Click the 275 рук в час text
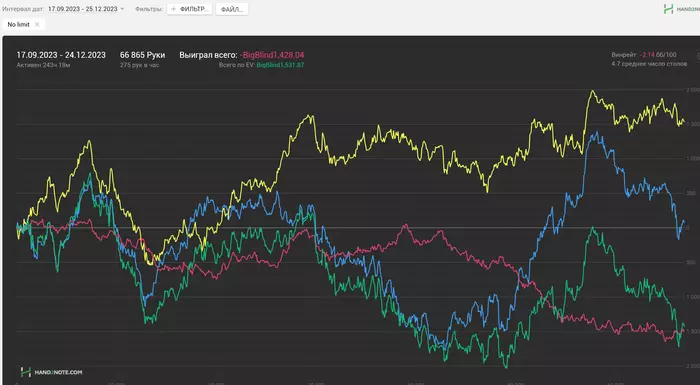Image resolution: width=700 pixels, height=385 pixels. (139, 65)
